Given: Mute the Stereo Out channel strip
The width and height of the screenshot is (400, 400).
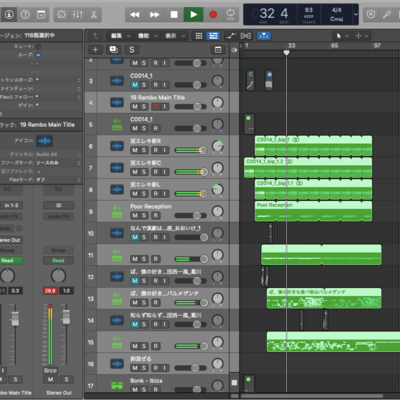Looking at the screenshot, I should point(50,379).
